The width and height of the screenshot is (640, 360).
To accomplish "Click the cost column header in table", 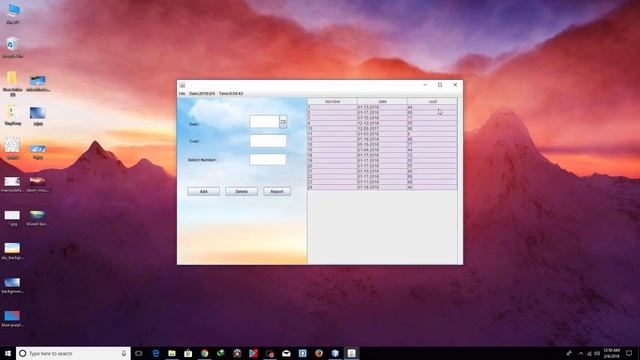I will click(x=432, y=101).
